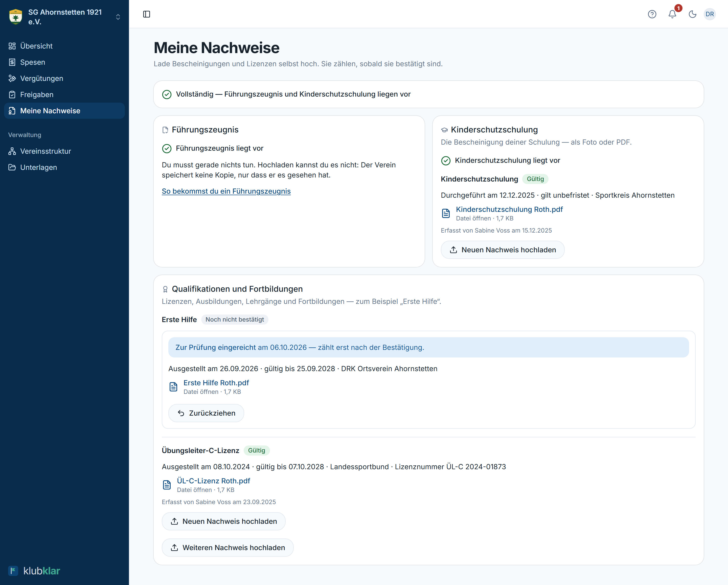Upload new proof for Übungsleiter-C-Lizenz
The height and width of the screenshot is (585, 728).
tap(223, 522)
